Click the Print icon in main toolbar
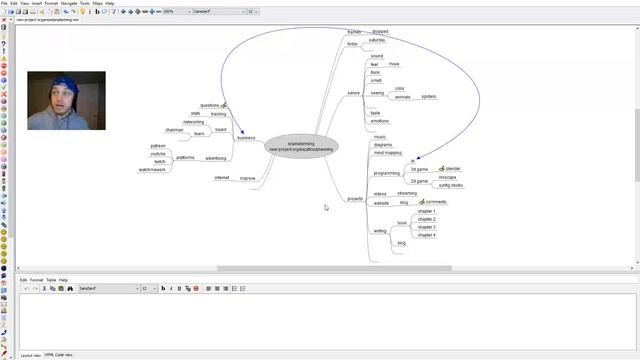 tap(33, 12)
